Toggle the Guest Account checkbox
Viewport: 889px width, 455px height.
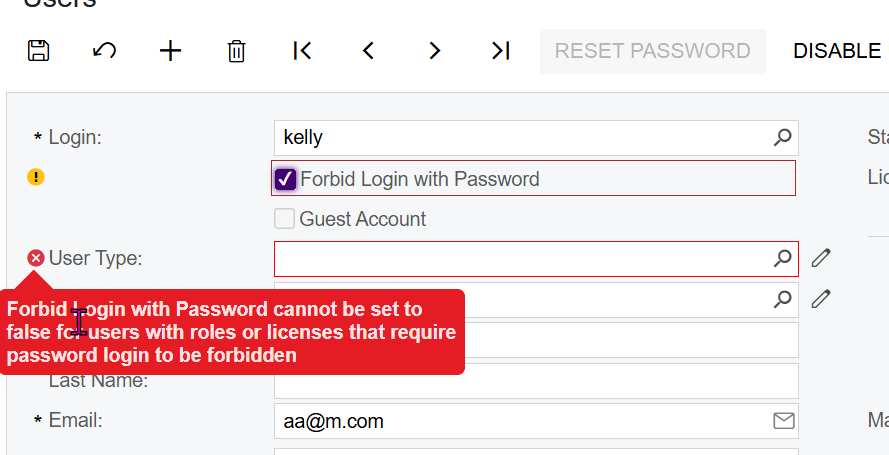tap(285, 219)
